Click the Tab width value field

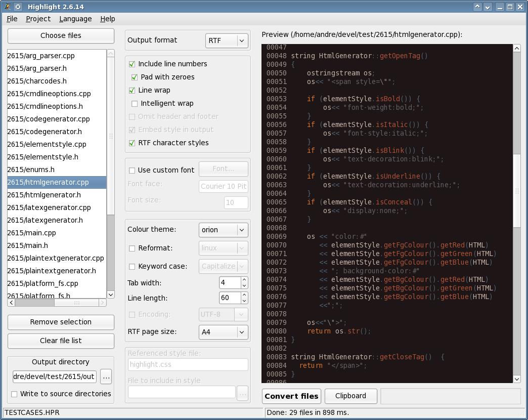pos(230,282)
